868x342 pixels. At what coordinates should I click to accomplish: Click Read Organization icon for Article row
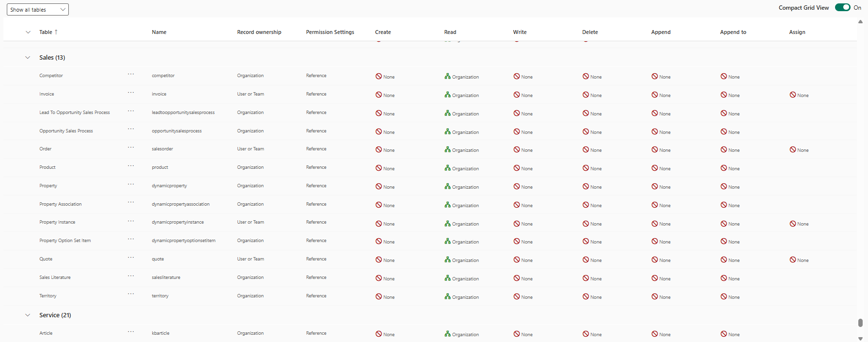click(x=447, y=334)
